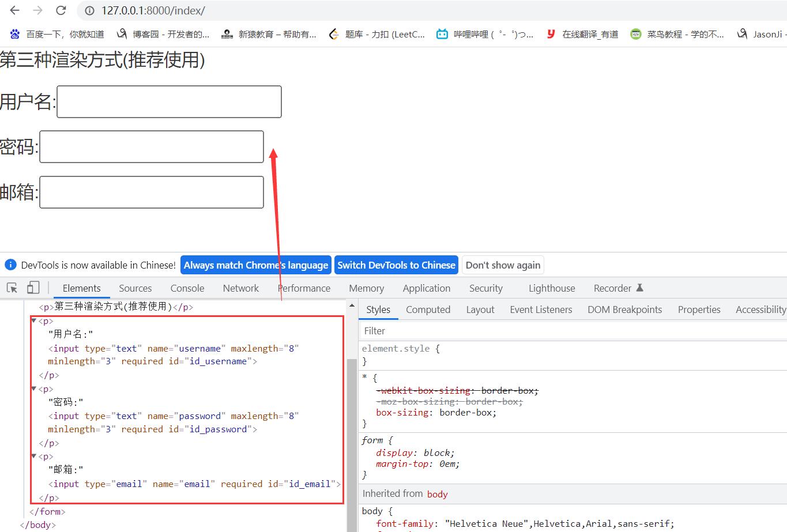The width and height of the screenshot is (787, 532).
Task: Open the 哔哩哔哩 bookmark
Action: point(485,34)
